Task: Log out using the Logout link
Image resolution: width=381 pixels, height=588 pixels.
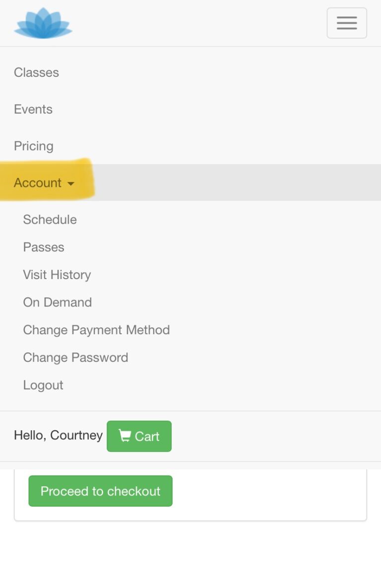Action: [x=43, y=385]
